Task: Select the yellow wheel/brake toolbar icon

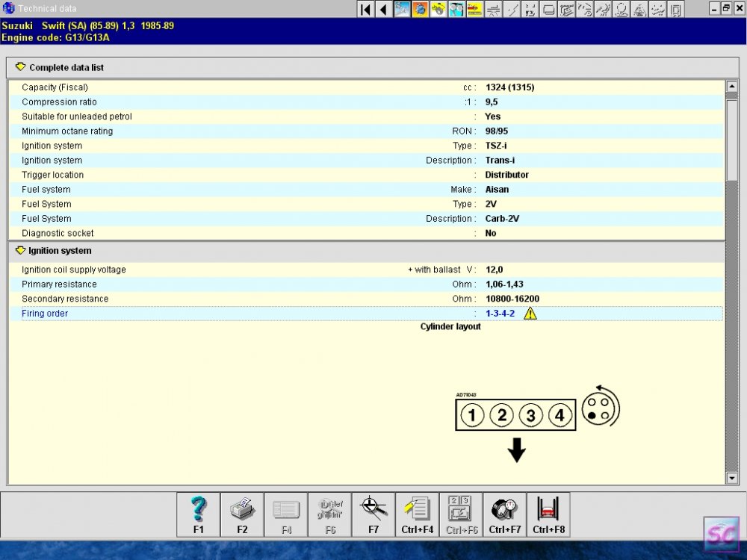Action: click(x=438, y=9)
